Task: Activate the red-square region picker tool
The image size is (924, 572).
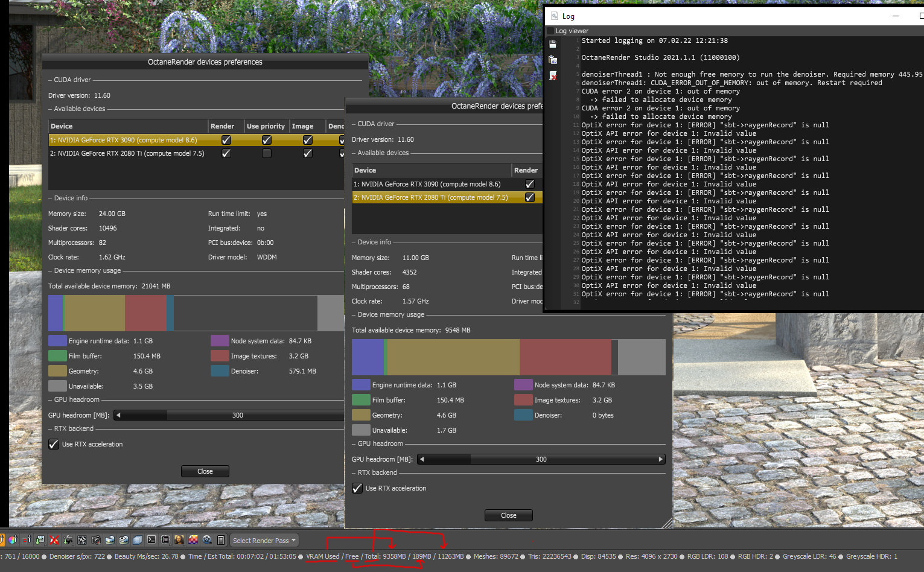Action: tap(26, 540)
